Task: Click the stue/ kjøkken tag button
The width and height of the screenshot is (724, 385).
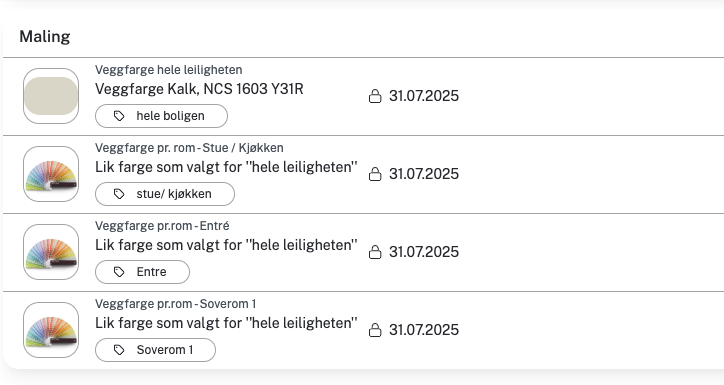Action: 165,194
